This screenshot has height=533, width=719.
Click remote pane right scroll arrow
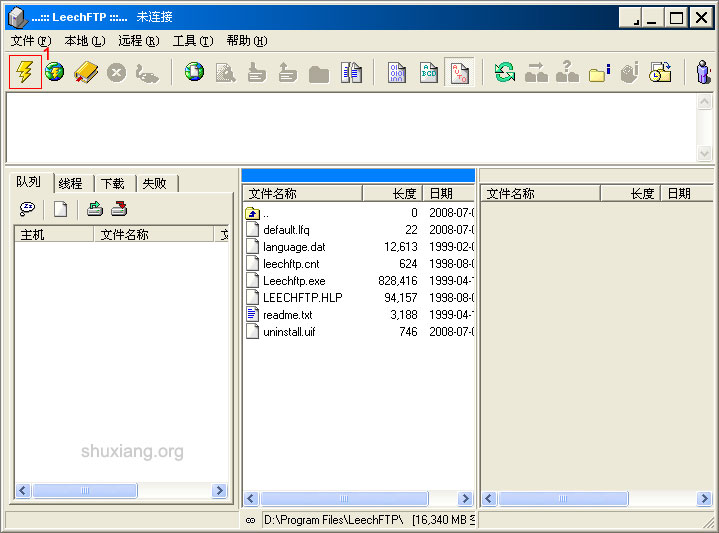pos(704,498)
